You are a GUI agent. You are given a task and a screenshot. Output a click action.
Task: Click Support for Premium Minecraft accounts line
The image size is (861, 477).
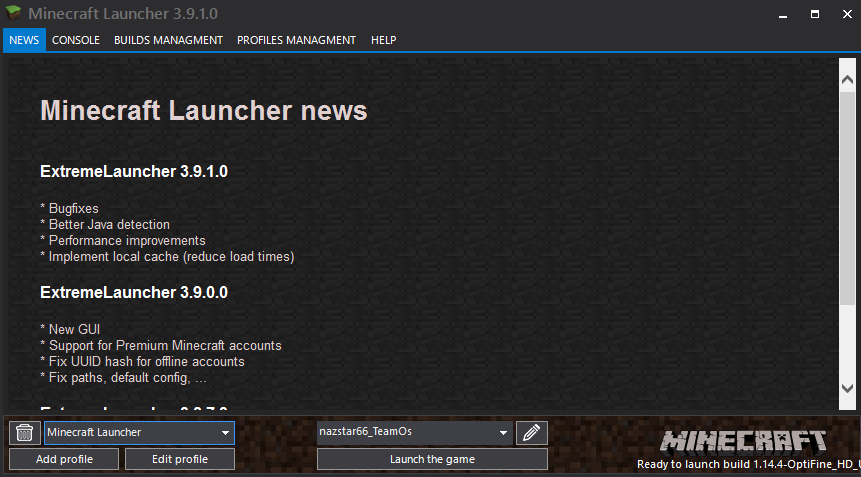(x=161, y=345)
